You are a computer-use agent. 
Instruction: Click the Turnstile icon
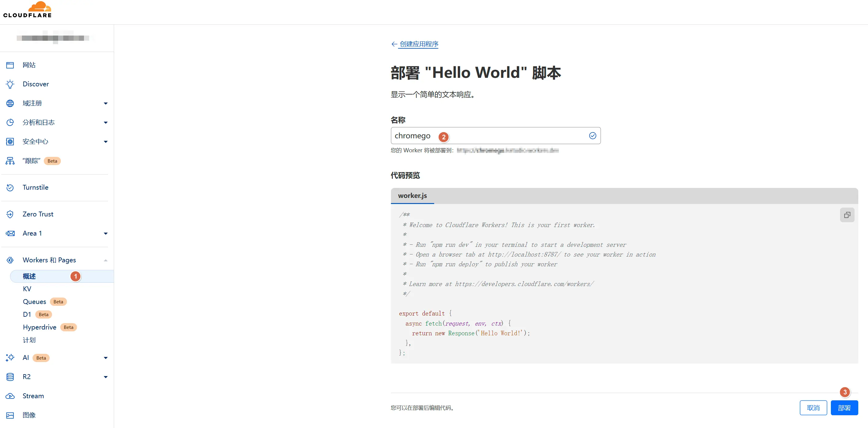(10, 188)
